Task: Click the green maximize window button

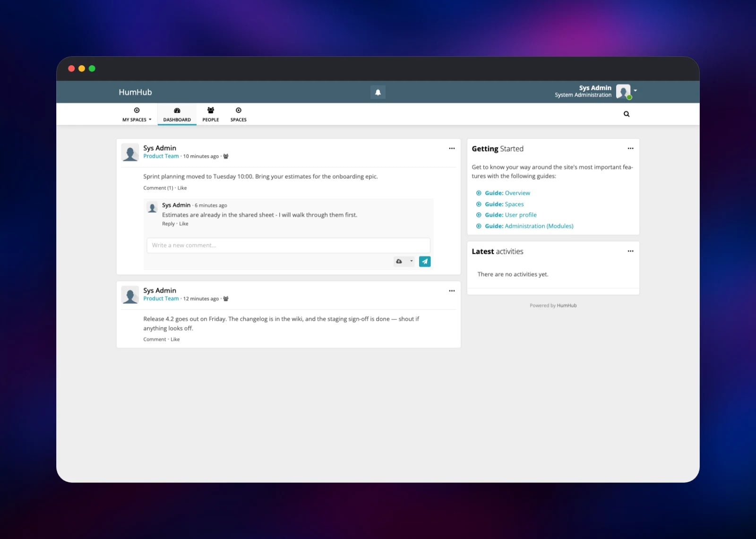Action: click(x=92, y=68)
